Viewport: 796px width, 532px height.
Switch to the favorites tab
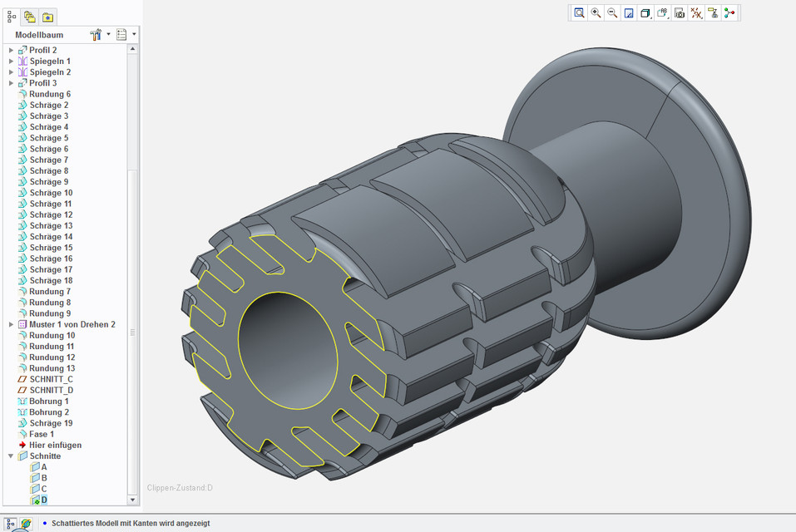(x=47, y=16)
